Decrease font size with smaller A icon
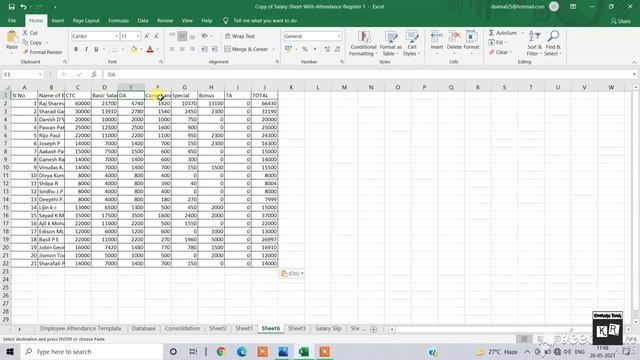640x360 pixels. pos(156,36)
